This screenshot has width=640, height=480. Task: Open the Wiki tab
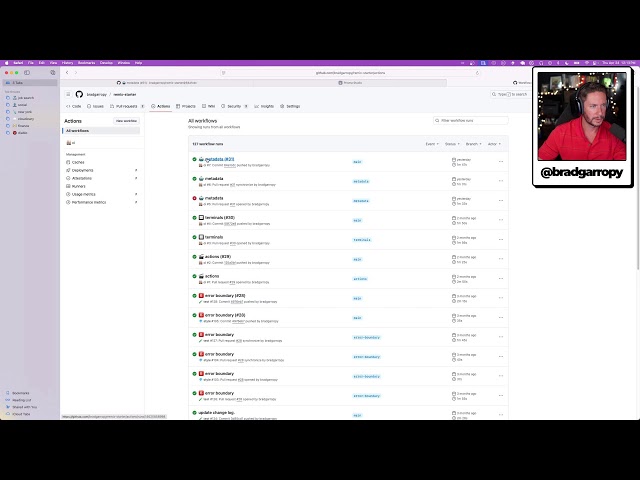209,106
